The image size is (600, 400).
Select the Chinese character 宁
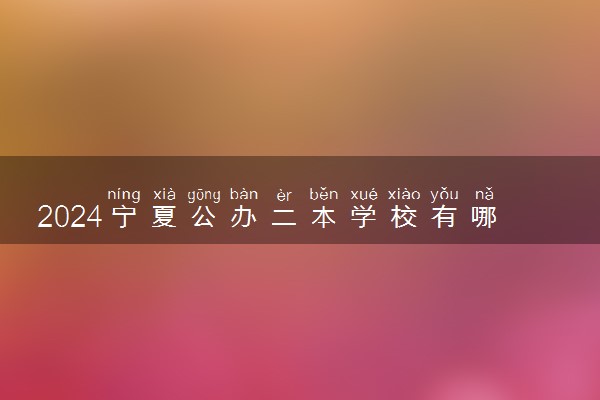(124, 217)
